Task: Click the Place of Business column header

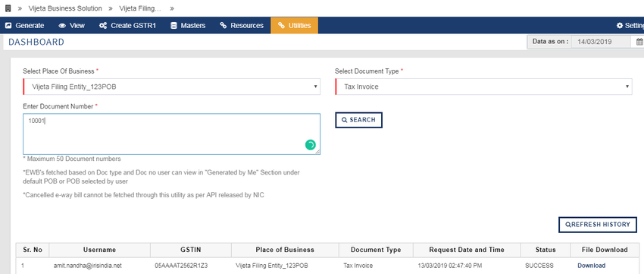Action: point(285,250)
